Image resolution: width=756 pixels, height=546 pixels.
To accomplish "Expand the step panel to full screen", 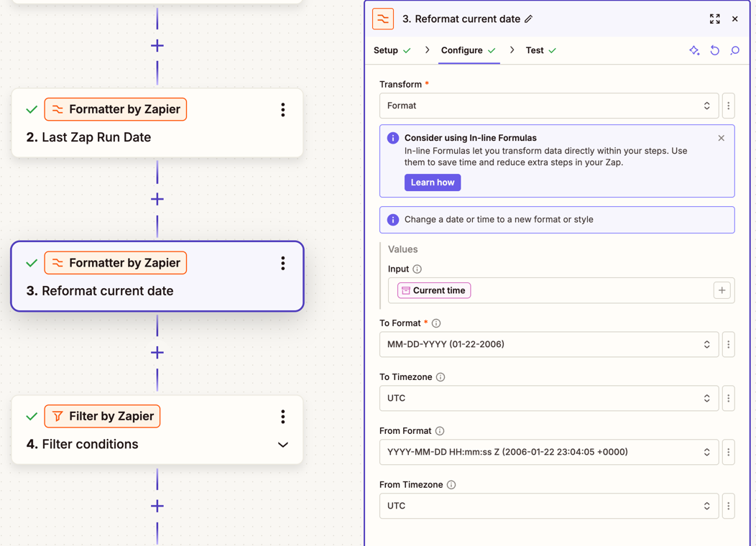I will [x=714, y=19].
